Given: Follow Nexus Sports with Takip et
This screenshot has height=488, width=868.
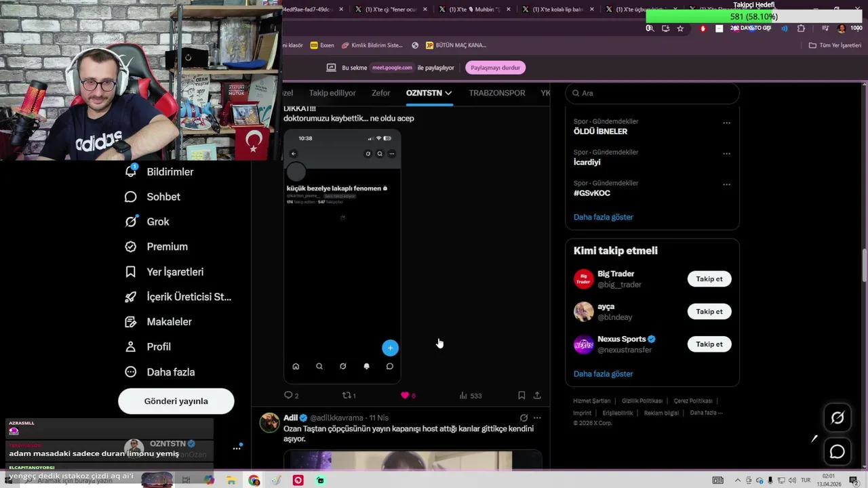Looking at the screenshot, I should pos(709,344).
